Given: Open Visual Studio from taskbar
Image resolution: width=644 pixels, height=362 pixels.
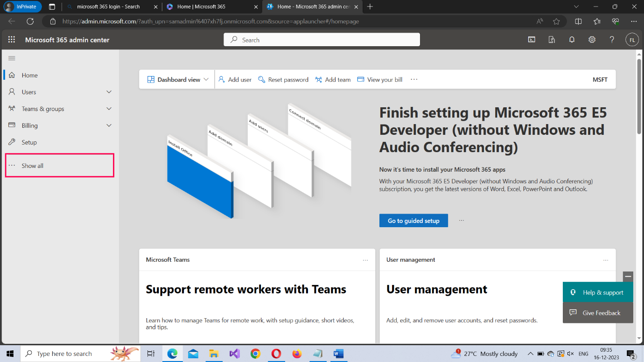Looking at the screenshot, I should click(235, 354).
